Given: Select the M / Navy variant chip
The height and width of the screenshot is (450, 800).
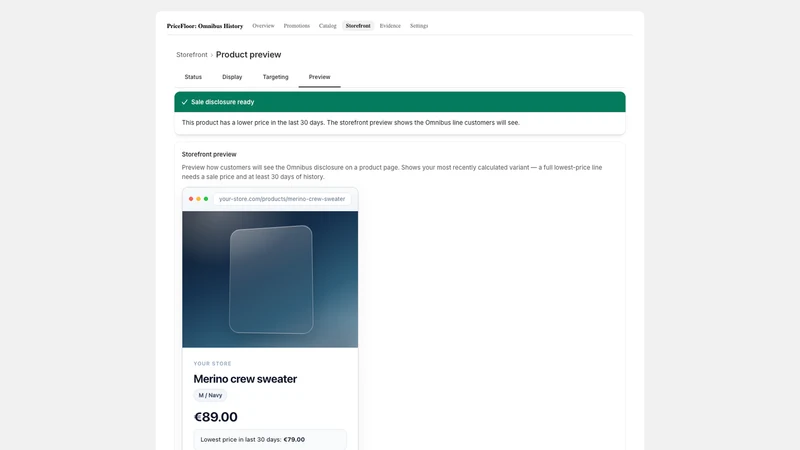Looking at the screenshot, I should tap(210, 395).
